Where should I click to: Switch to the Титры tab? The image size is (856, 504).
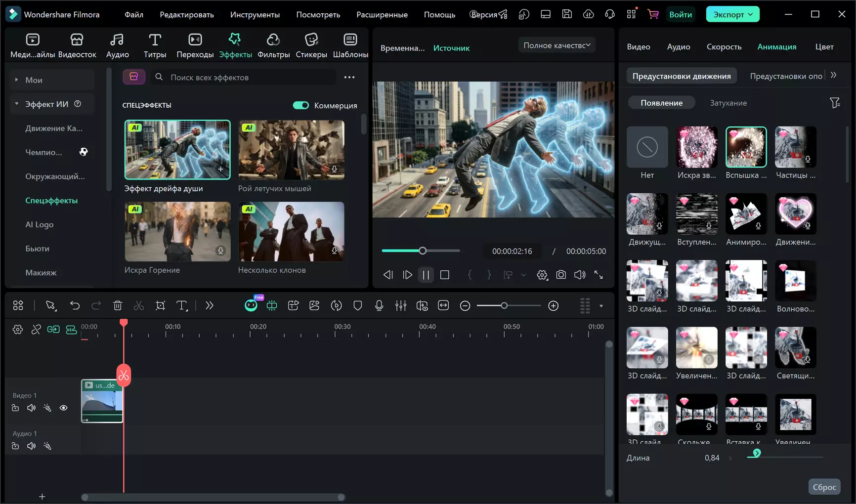pos(155,46)
